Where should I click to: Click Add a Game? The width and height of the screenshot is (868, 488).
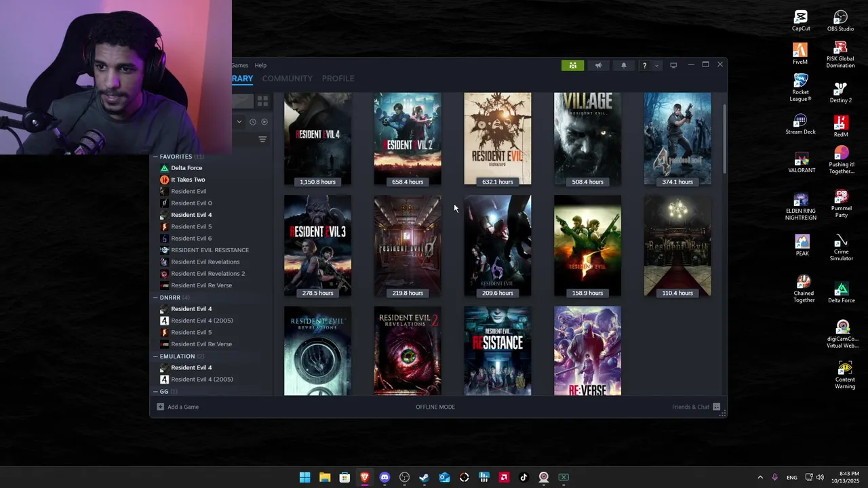[183, 407]
